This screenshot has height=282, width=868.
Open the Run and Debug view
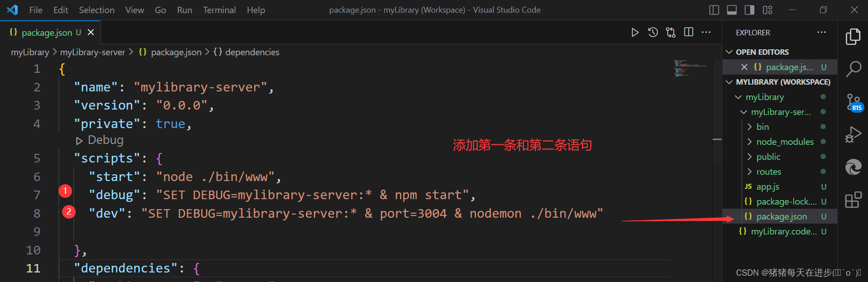coord(853,134)
